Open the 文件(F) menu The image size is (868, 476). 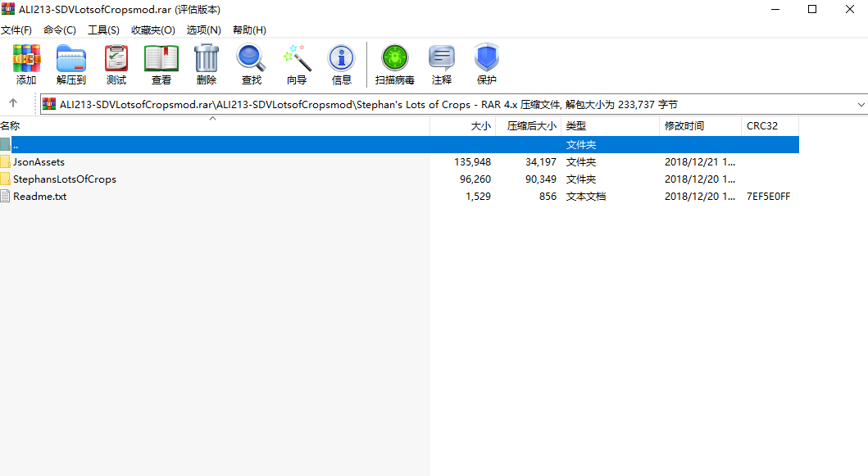click(x=16, y=29)
